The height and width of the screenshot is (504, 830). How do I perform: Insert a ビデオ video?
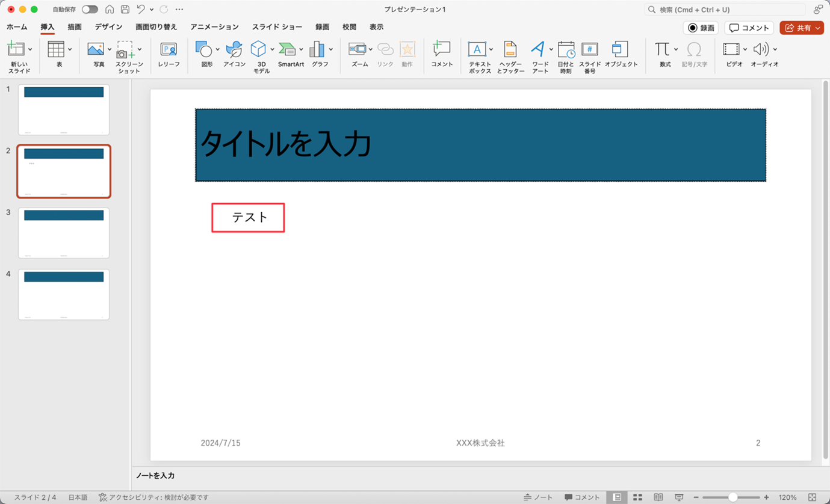coord(731,49)
